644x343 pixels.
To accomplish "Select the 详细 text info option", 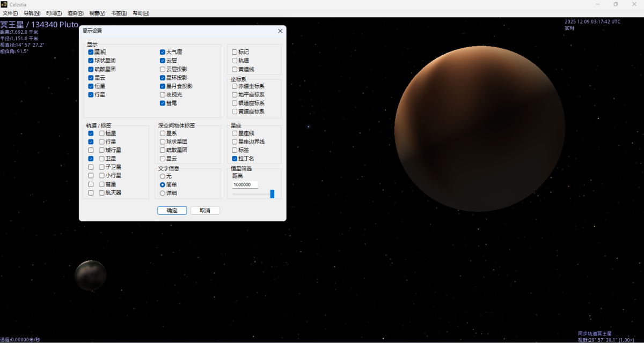I will click(x=163, y=193).
